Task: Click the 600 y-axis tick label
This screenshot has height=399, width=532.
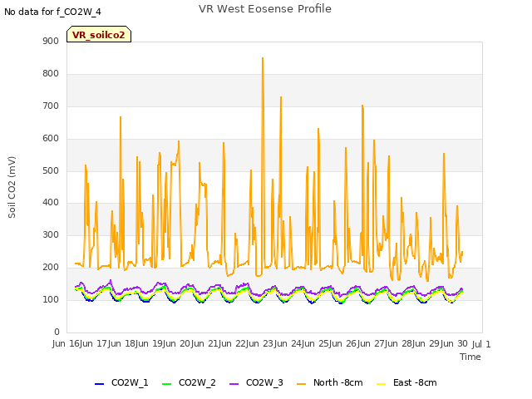Action: click(x=51, y=139)
